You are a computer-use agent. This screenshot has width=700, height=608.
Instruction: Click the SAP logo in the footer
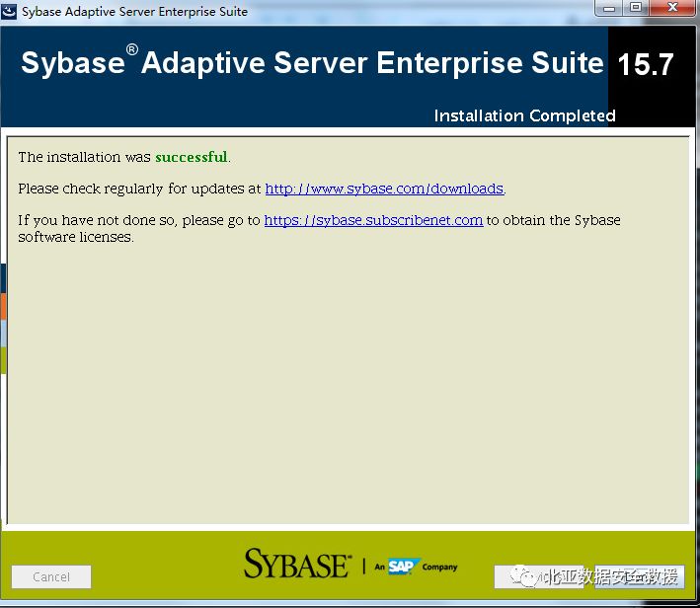pos(403,567)
